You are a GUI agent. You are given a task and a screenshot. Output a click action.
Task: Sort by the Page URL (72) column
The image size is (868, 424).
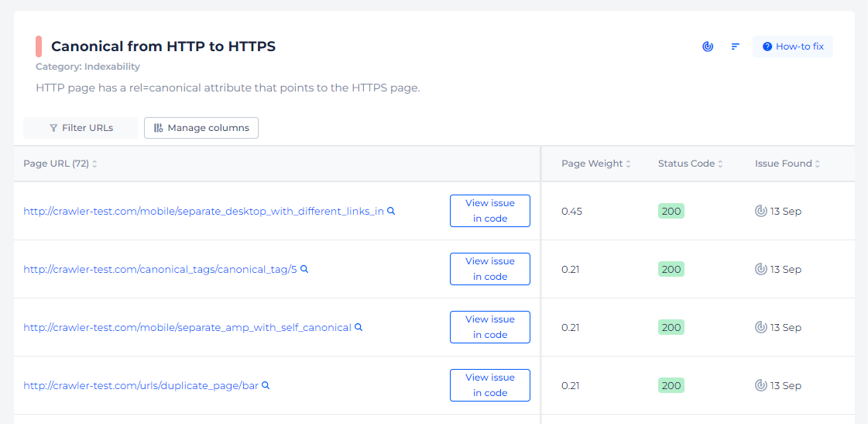60,164
